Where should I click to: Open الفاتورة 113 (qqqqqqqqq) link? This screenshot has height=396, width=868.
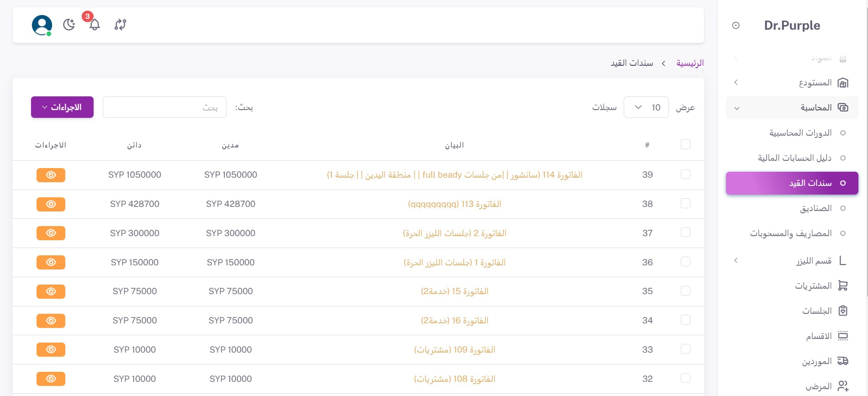click(x=454, y=204)
